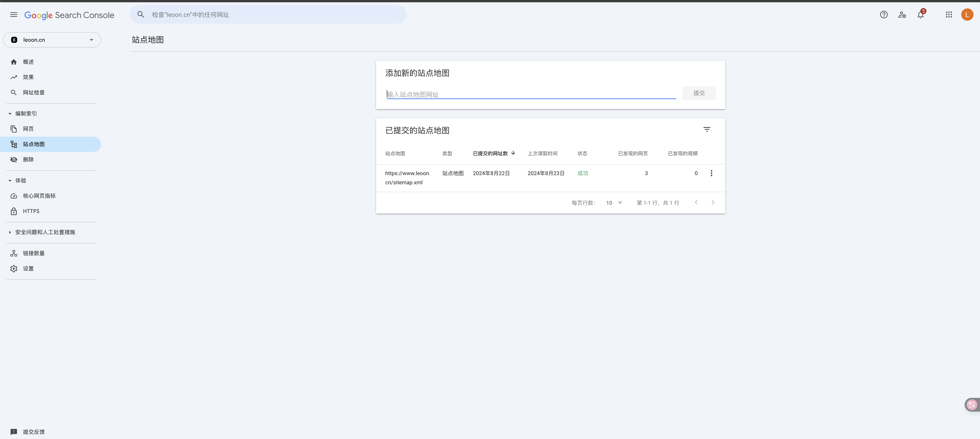Open notifications bell with 5 alerts
980x439 pixels.
[x=920, y=15]
